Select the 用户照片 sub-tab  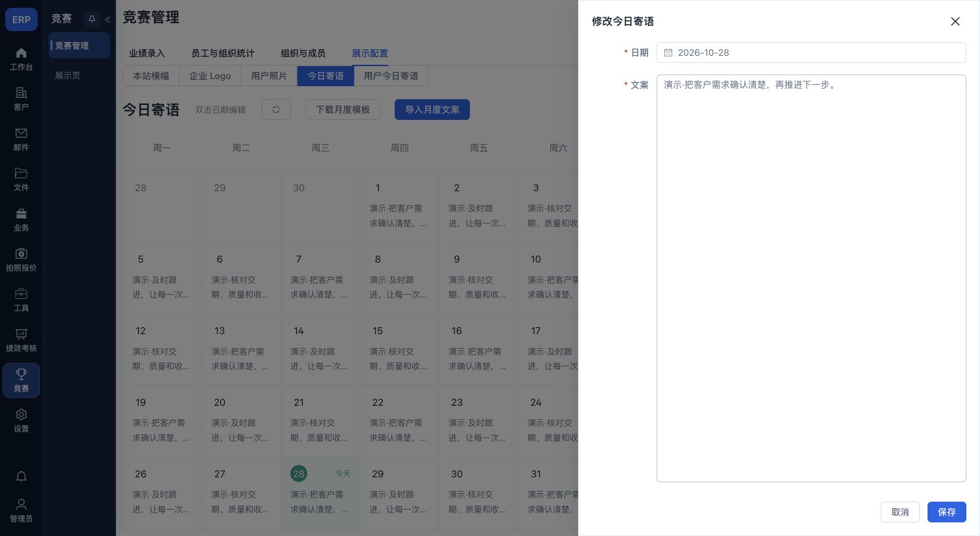pos(269,76)
